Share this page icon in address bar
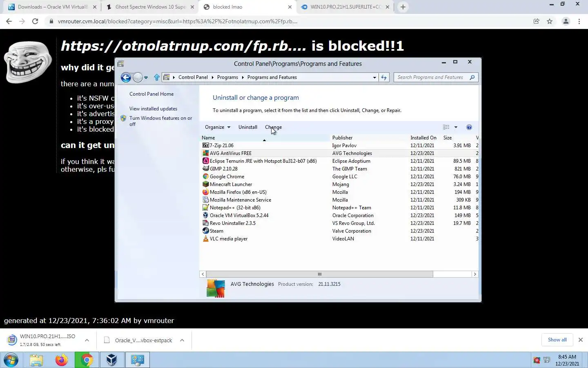 [537, 21]
